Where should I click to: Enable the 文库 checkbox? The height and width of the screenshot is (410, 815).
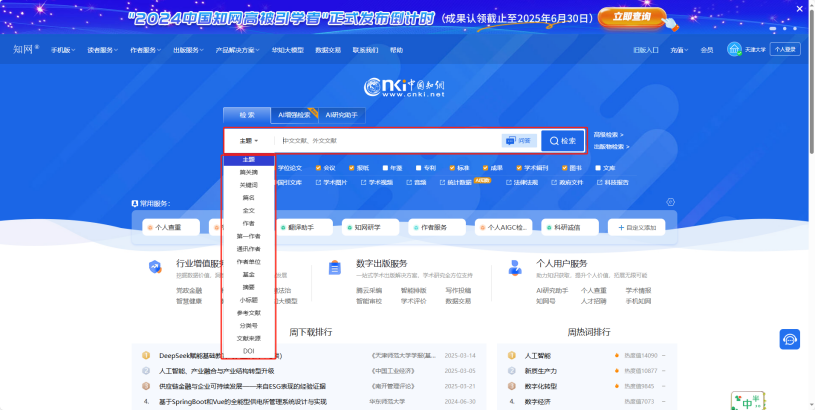(598, 168)
